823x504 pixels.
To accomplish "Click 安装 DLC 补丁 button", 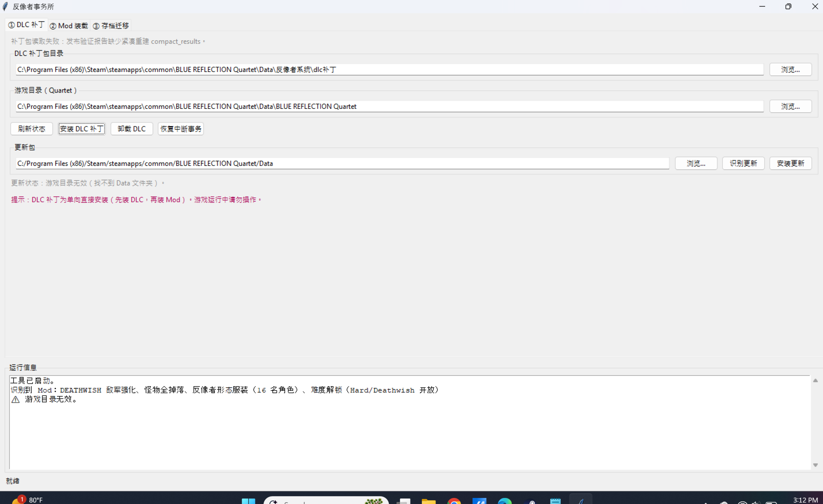I will pos(81,129).
